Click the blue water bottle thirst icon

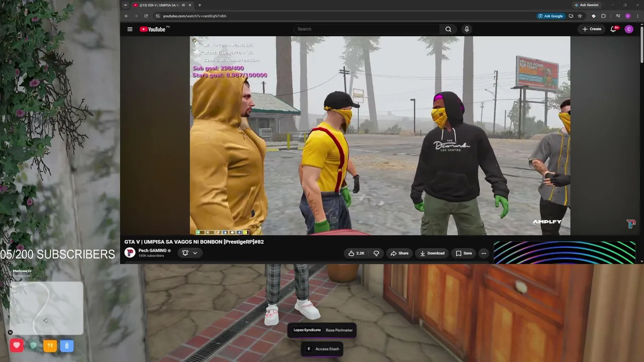(67, 345)
